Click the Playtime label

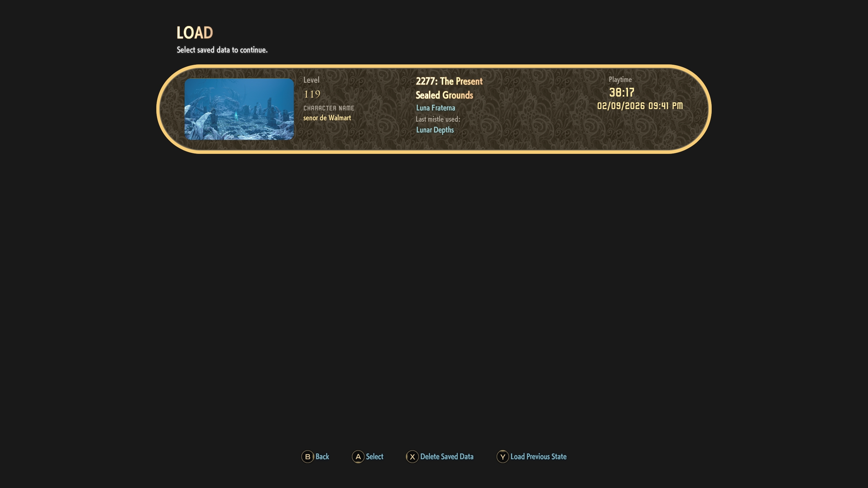(x=620, y=80)
